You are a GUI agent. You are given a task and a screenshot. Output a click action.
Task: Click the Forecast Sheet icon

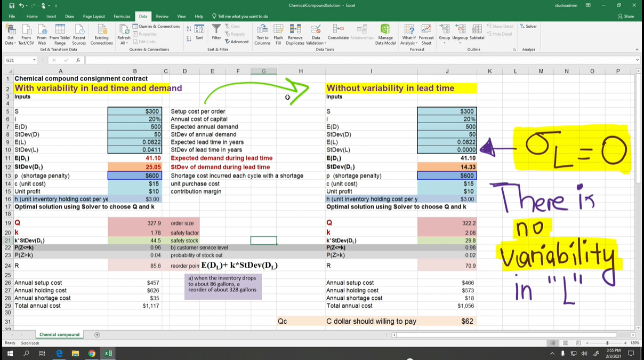point(426,33)
